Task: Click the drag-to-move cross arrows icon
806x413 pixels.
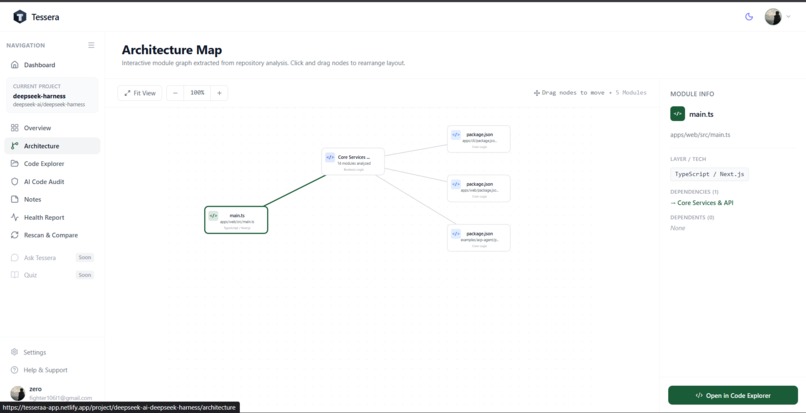Action: (x=537, y=93)
